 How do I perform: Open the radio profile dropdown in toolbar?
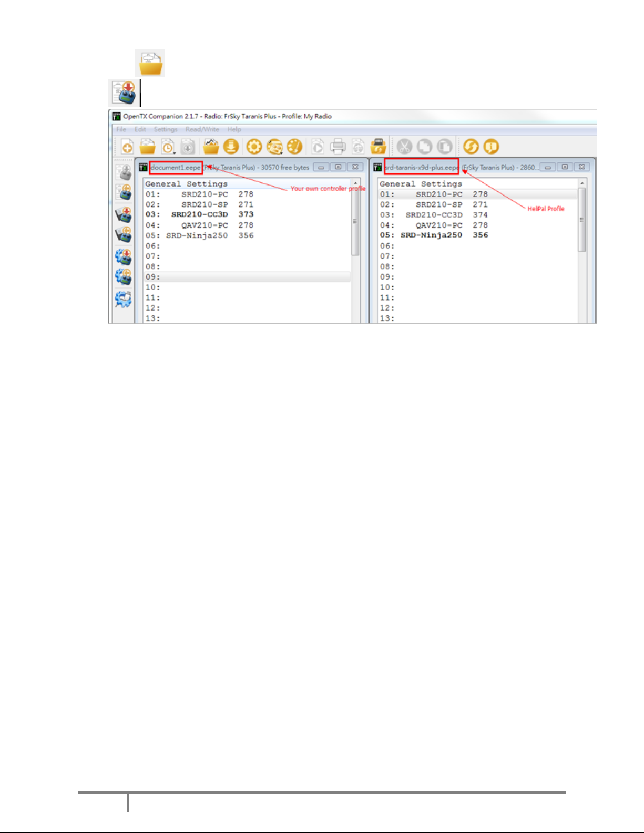(x=274, y=147)
